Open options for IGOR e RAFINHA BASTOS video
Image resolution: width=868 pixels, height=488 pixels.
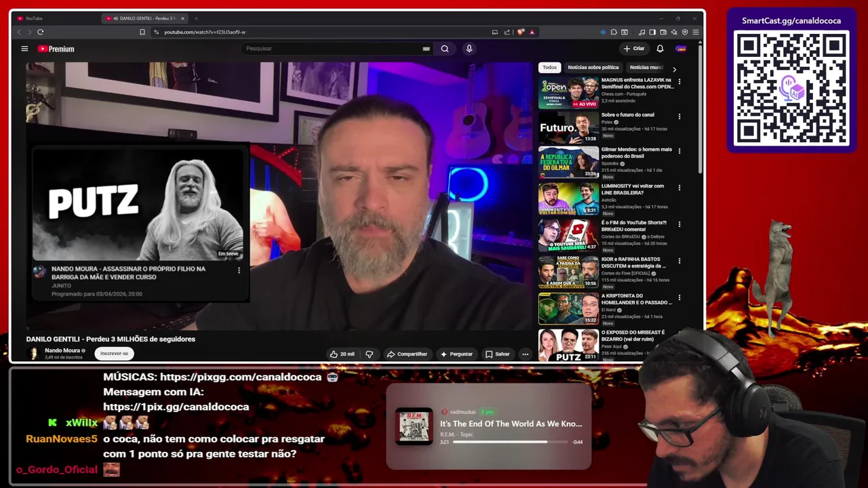(679, 261)
